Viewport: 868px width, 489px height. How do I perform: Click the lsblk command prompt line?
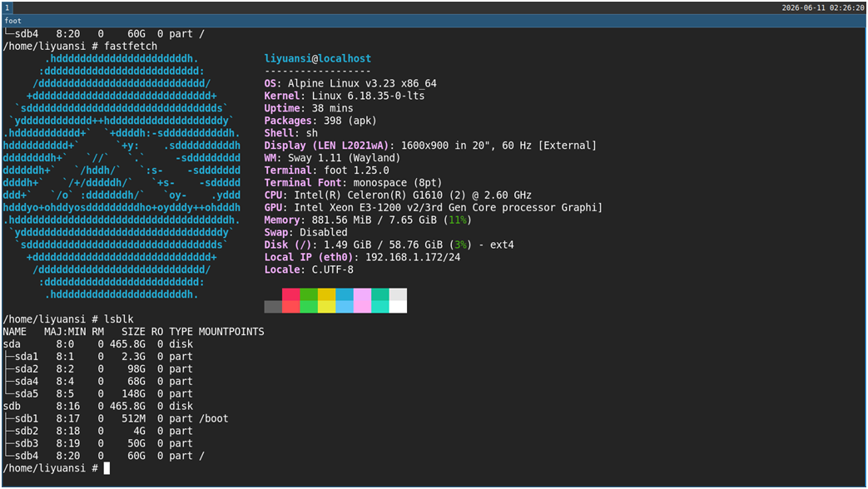pos(68,319)
